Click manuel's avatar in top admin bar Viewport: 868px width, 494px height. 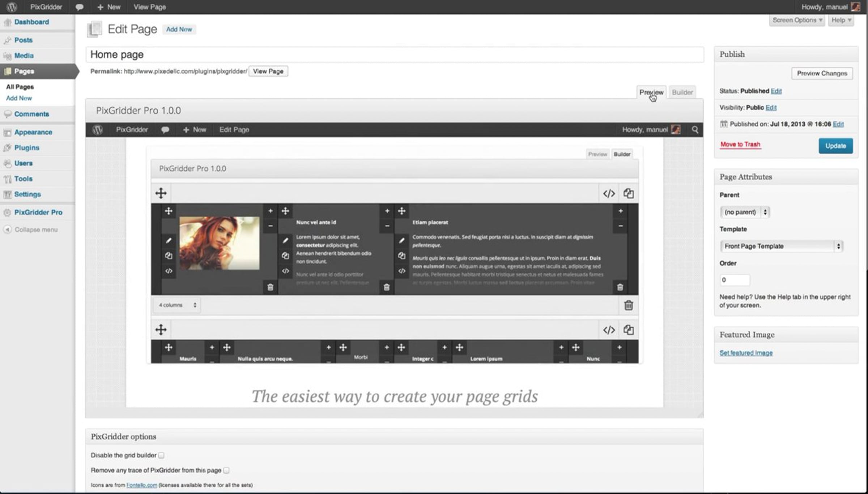855,7
